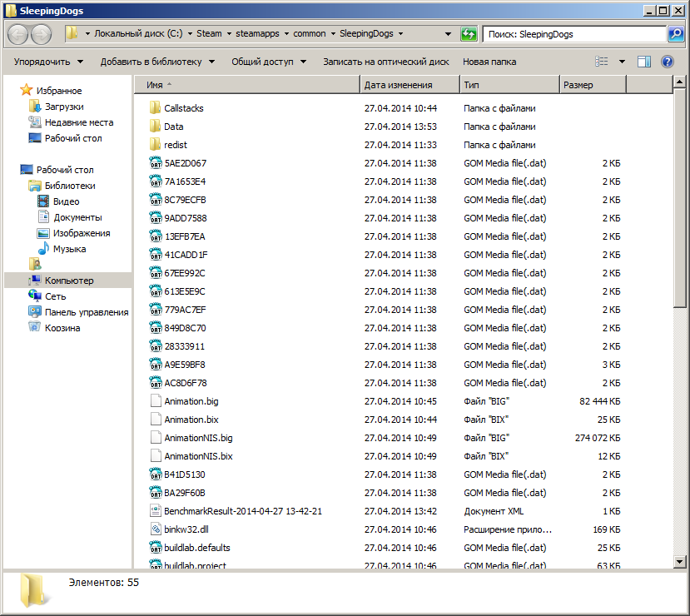Click the Видео library icon
The height and width of the screenshot is (616, 690).
tap(43, 201)
